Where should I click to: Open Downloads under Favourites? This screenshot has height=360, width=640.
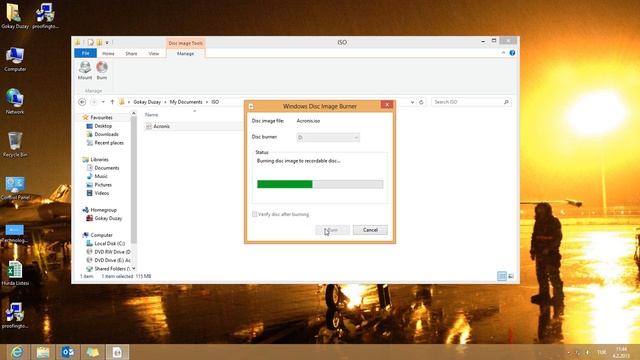click(106, 134)
